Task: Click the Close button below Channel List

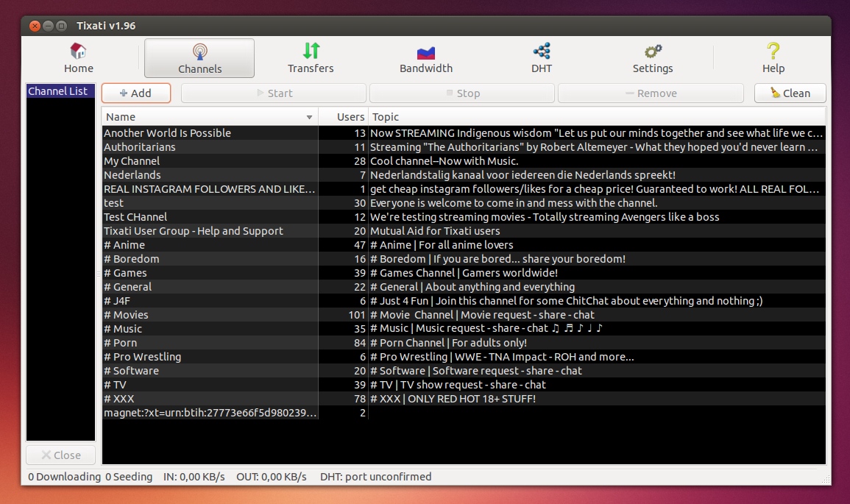Action: 60,455
